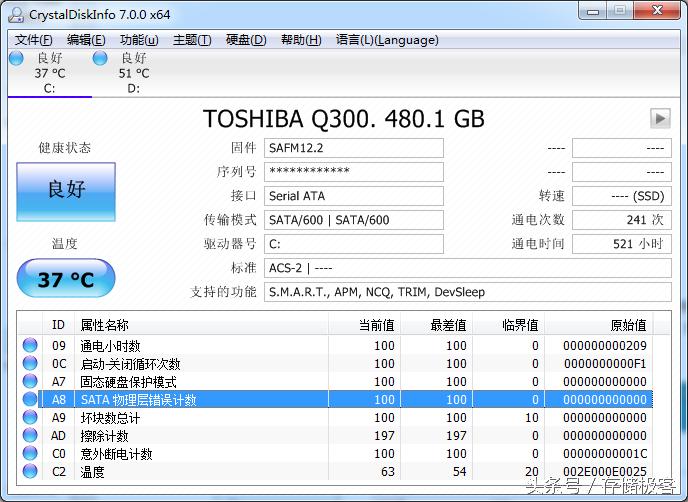Image resolution: width=688 pixels, height=502 pixels.
Task: Click the blue status orb for drive C:
Action: tap(16, 58)
